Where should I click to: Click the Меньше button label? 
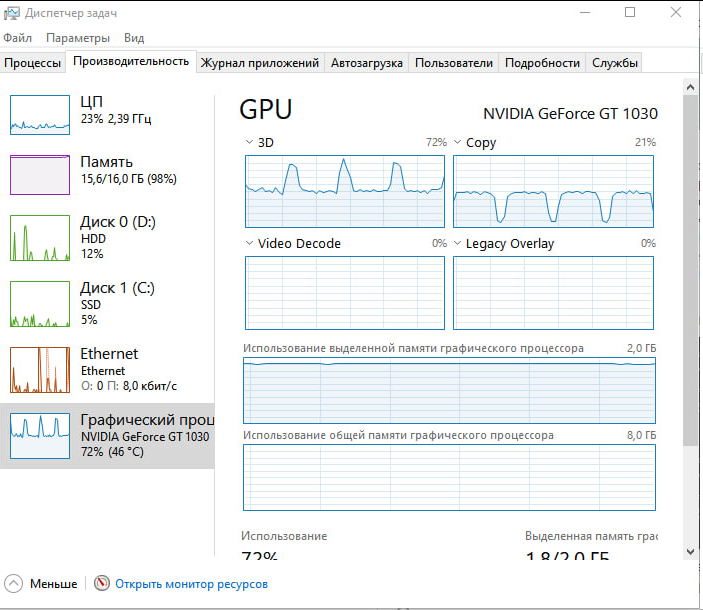pyautogui.click(x=53, y=584)
